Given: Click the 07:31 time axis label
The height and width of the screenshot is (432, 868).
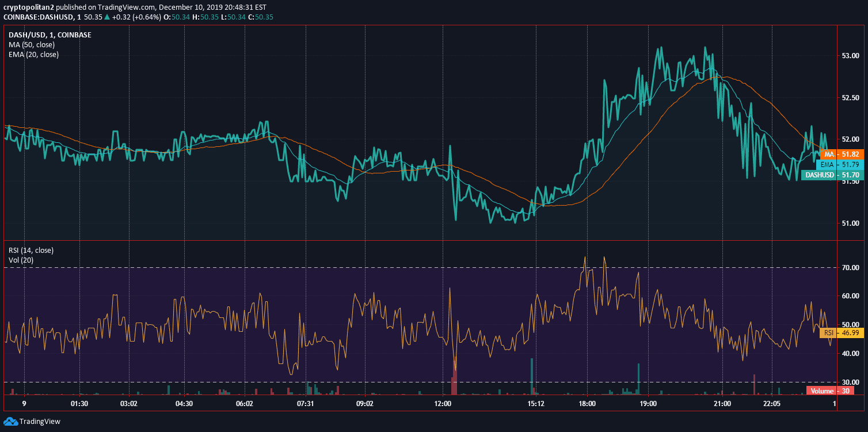Looking at the screenshot, I should click(x=306, y=404).
